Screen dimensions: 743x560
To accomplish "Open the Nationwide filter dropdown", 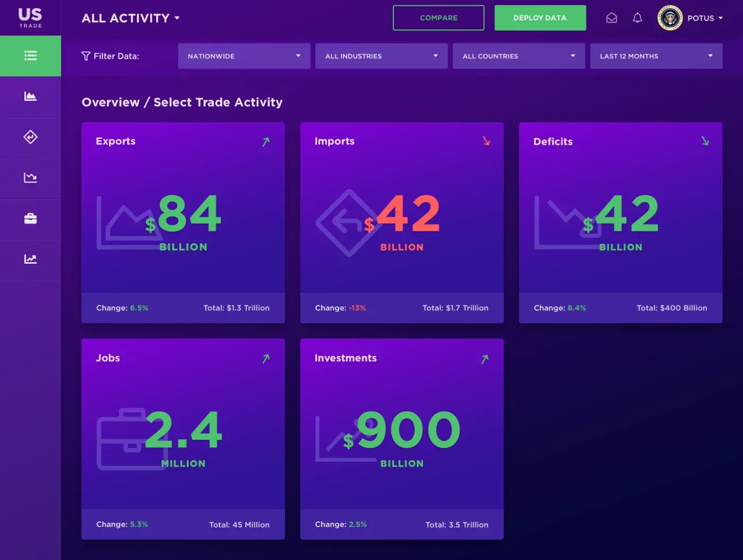I will 244,56.
